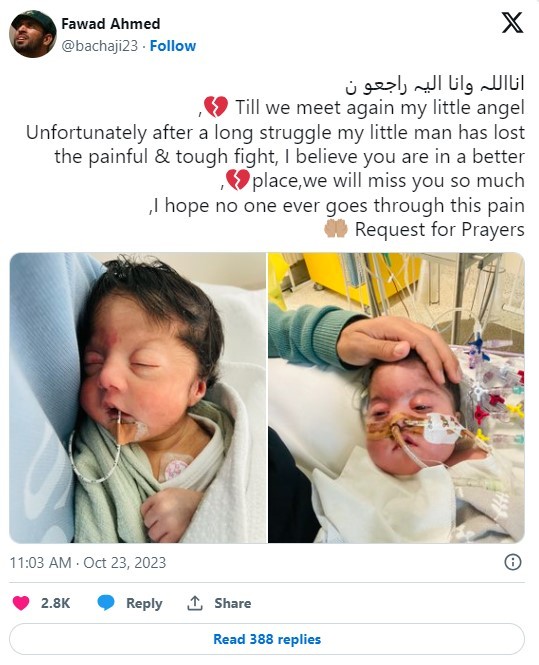Click the Share text label
Viewport: 539px width, 665px height.
[x=232, y=603]
